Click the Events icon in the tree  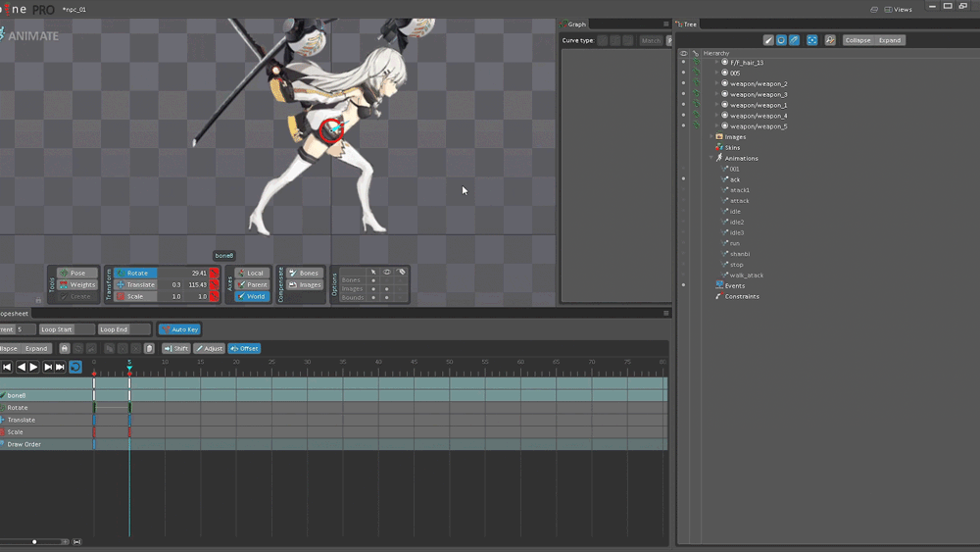(x=719, y=285)
